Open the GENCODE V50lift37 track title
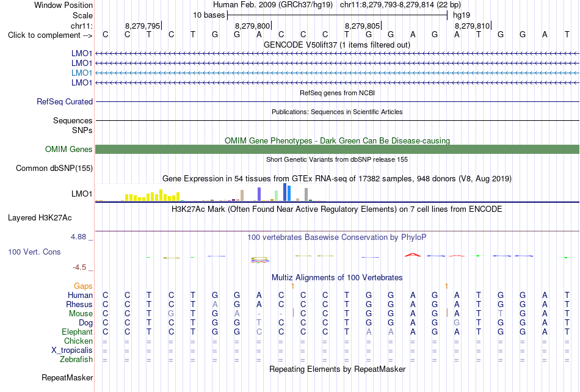Screen dimensions: 580x392 pos(336,45)
